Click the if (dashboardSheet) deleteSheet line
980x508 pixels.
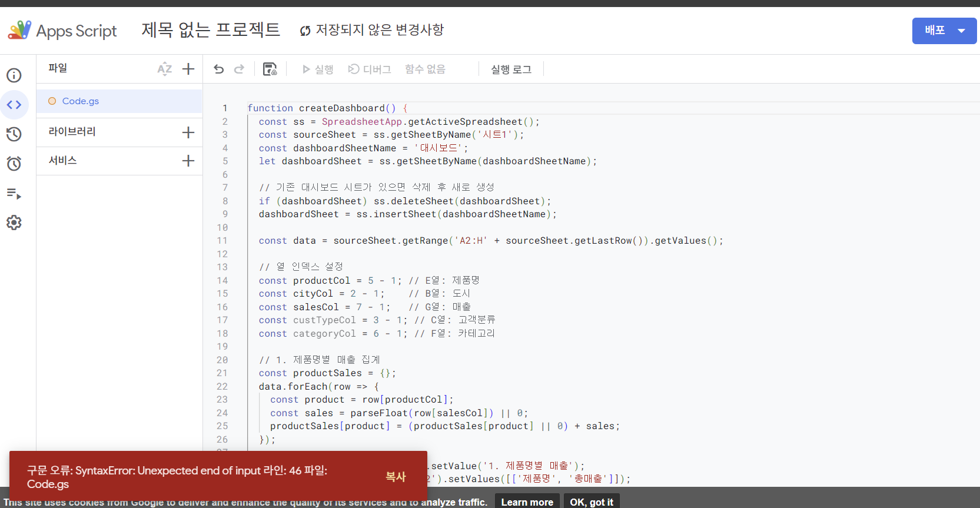(405, 201)
